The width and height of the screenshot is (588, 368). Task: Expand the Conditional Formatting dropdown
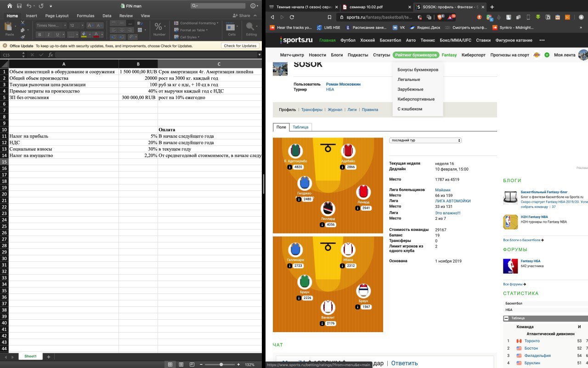pos(218,23)
